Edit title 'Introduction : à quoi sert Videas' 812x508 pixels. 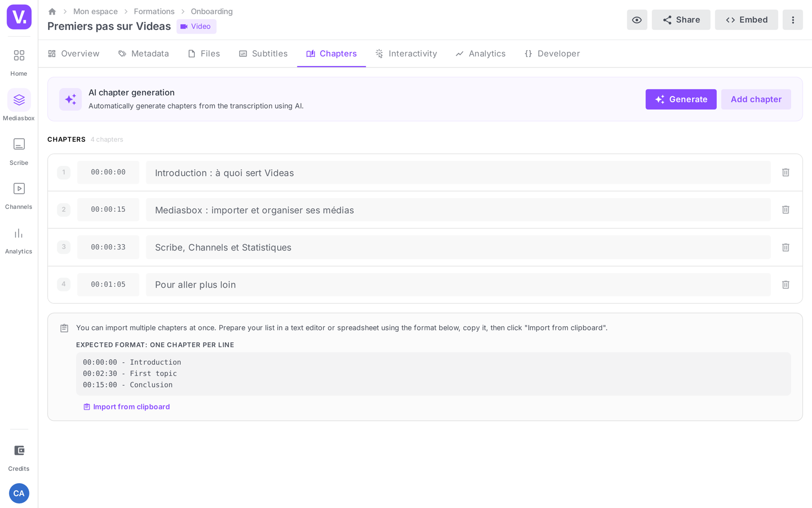(458, 173)
